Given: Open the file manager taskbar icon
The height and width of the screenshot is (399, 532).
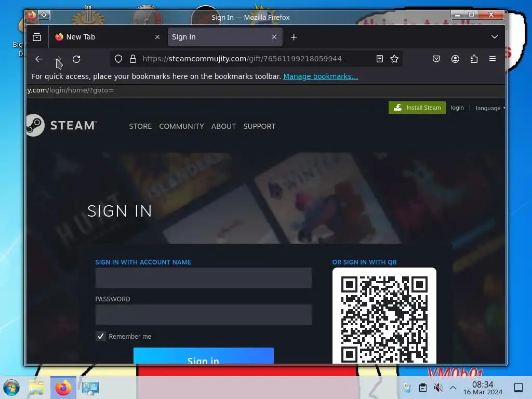Looking at the screenshot, I should (36, 388).
